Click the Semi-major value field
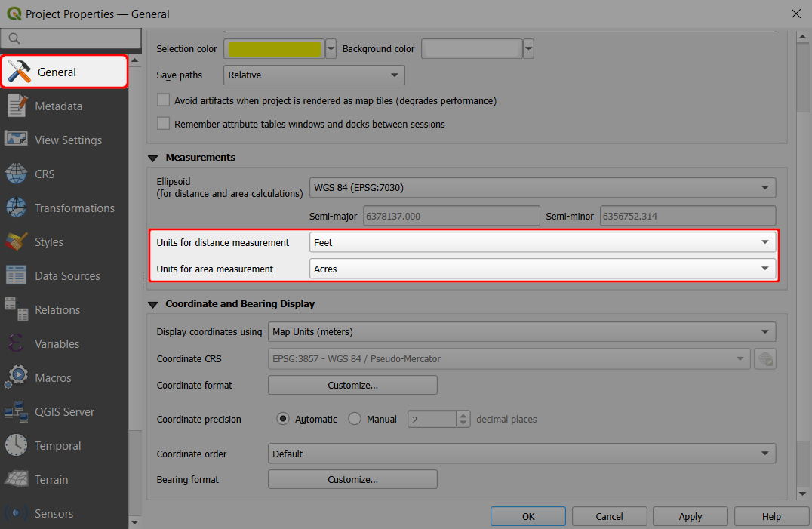This screenshot has width=812, height=529. [451, 216]
